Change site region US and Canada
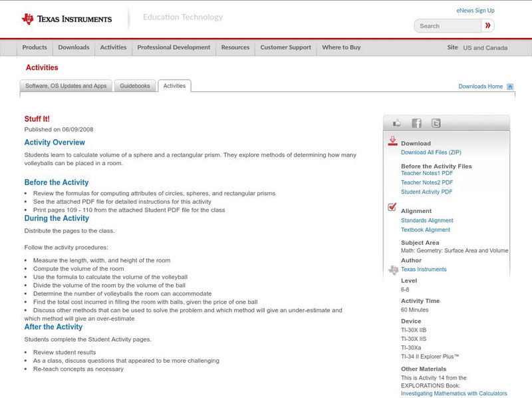The image size is (532, 398). point(485,48)
